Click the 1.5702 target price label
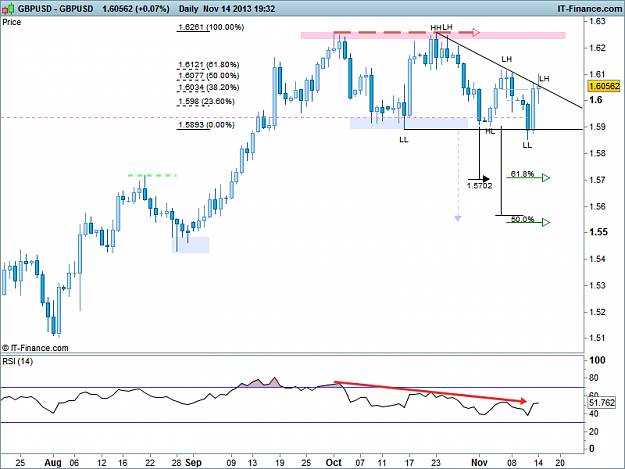 click(x=480, y=186)
